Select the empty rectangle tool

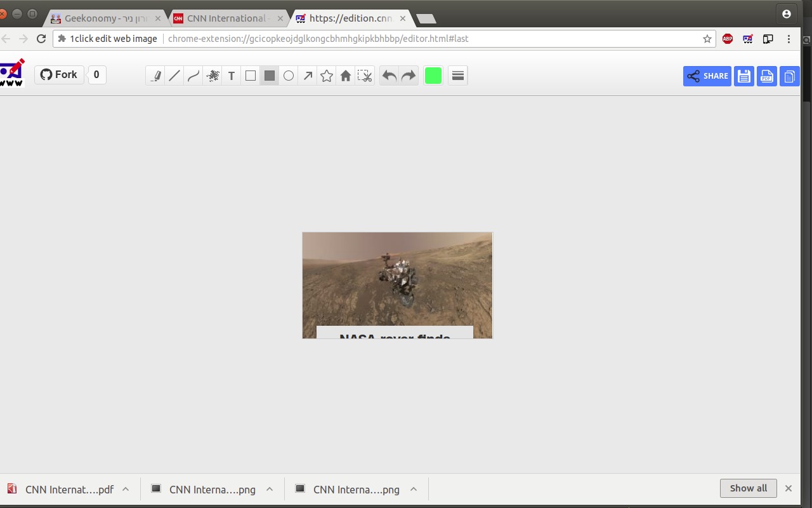coord(251,76)
